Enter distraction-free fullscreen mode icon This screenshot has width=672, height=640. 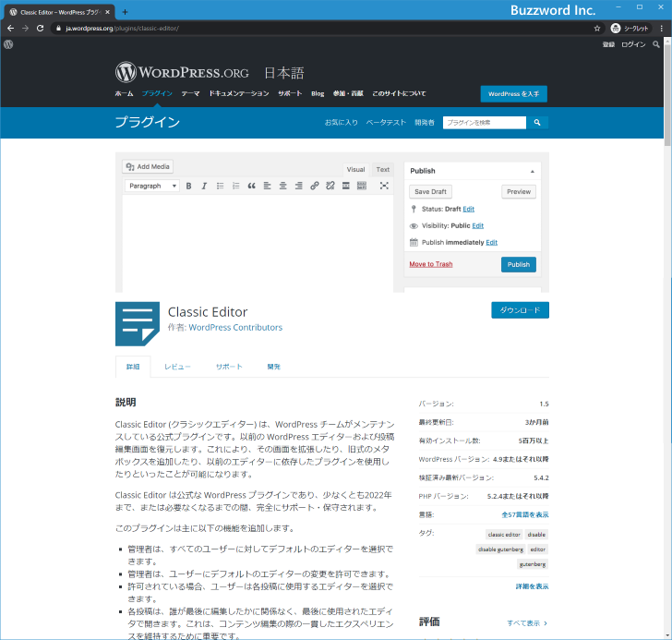(384, 186)
